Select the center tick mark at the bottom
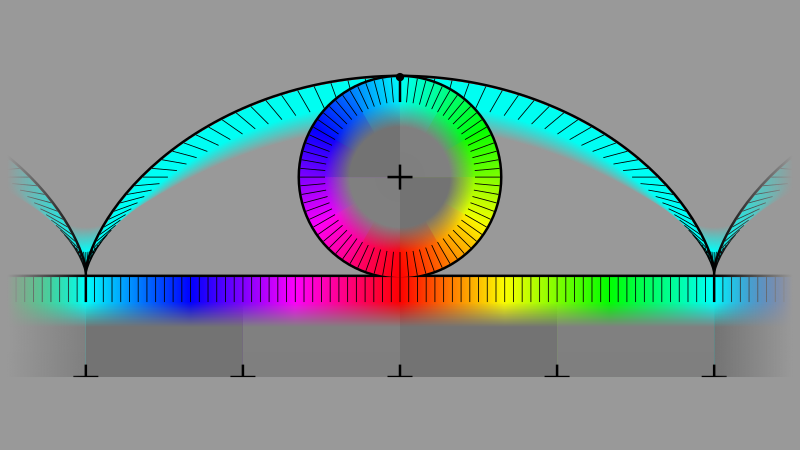 click(x=400, y=372)
